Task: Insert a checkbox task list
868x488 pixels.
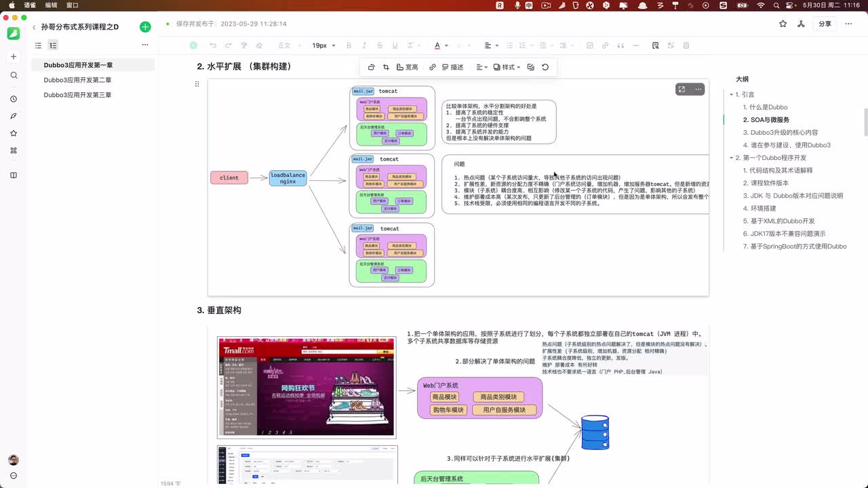Action: coord(590,45)
